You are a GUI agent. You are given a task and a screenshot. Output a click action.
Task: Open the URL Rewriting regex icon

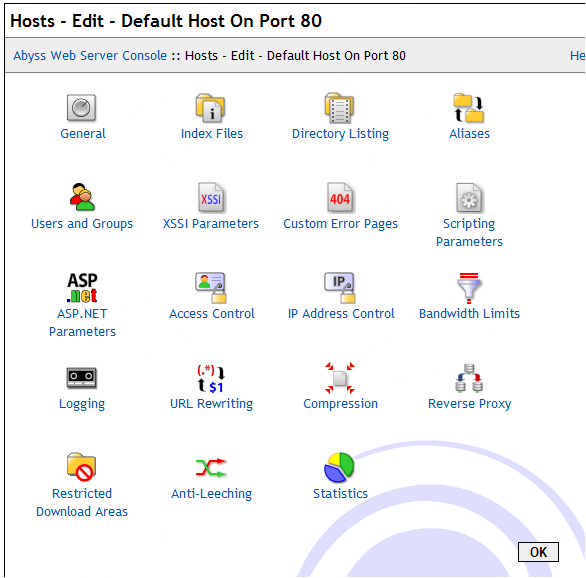coord(211,378)
